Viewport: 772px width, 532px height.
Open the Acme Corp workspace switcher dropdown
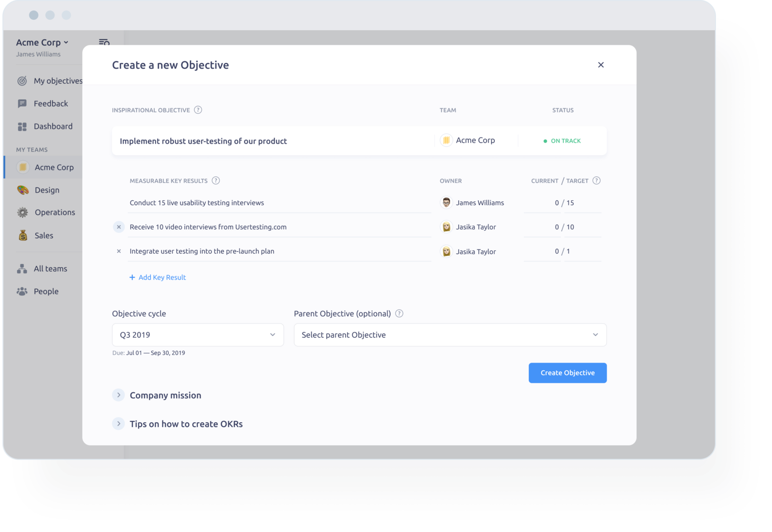click(42, 42)
